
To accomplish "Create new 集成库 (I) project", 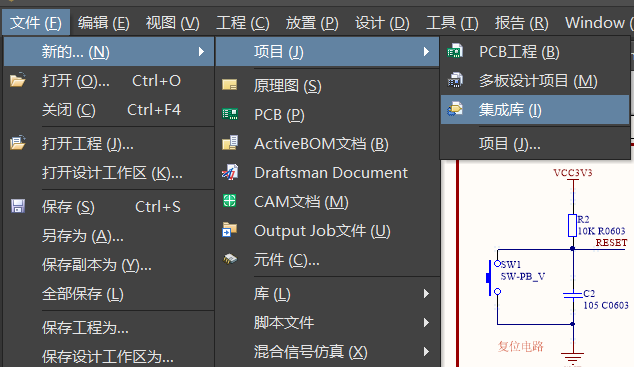I will (535, 110).
